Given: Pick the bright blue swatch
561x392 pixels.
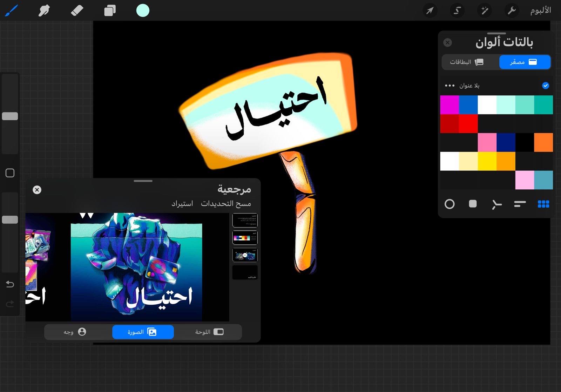Looking at the screenshot, I should coord(468,105).
